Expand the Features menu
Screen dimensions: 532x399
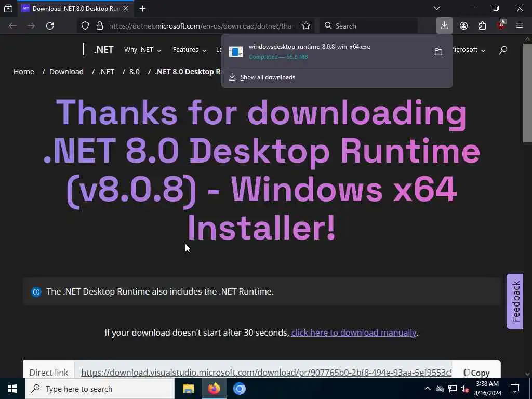pyautogui.click(x=190, y=50)
